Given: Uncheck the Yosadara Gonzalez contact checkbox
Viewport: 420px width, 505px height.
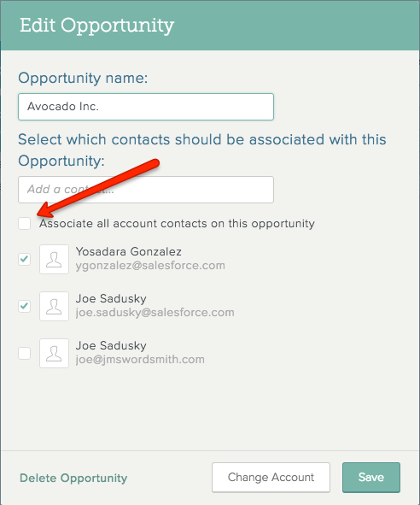Looking at the screenshot, I should (25, 259).
